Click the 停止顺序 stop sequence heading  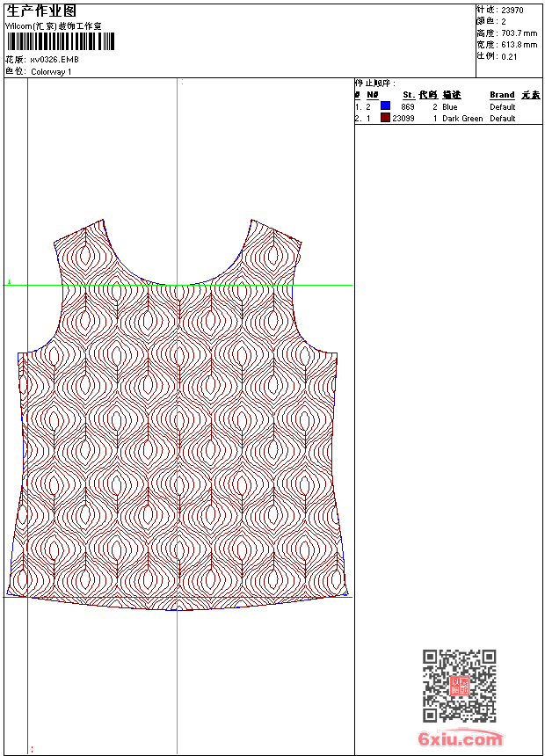point(375,84)
